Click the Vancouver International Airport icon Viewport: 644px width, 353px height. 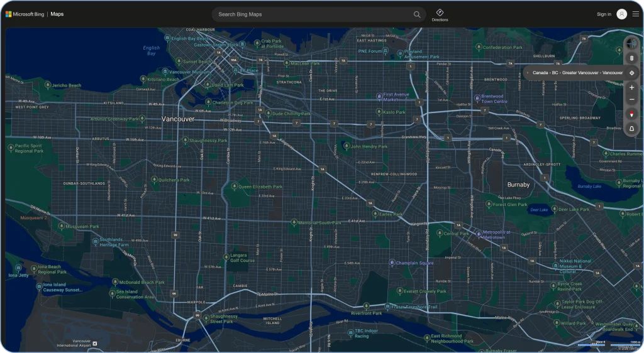pos(95,344)
